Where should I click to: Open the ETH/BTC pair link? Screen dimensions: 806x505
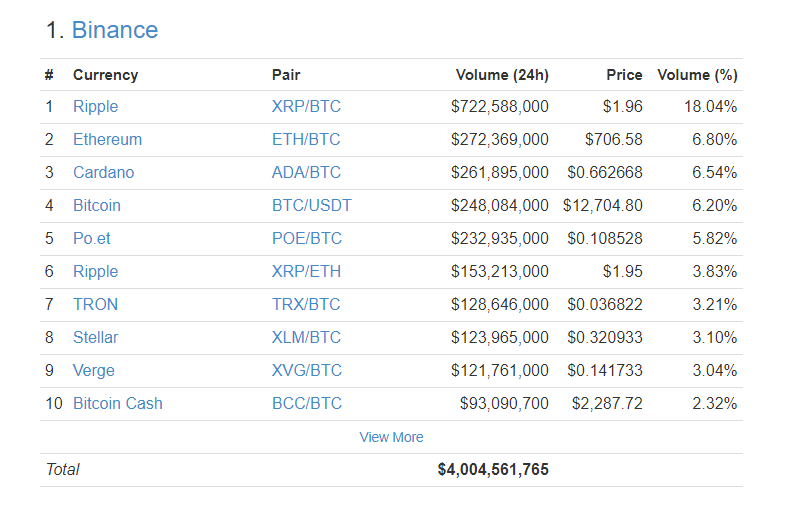pos(306,139)
